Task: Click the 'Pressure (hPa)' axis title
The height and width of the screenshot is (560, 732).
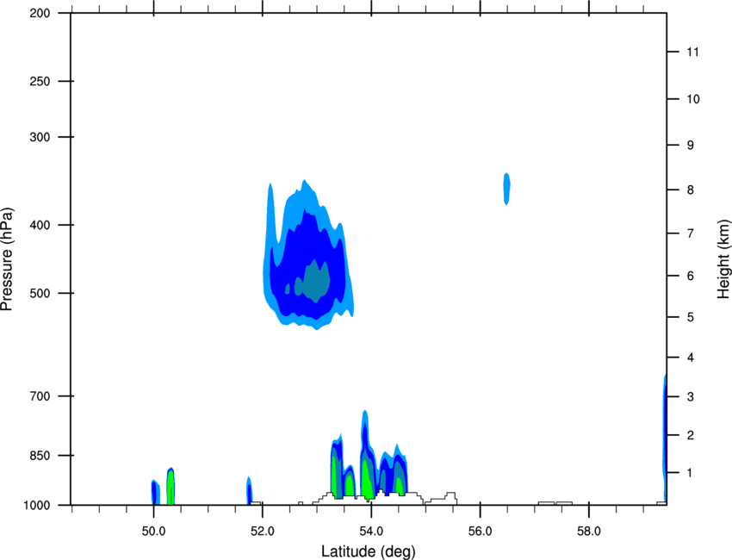Action: tap(7, 259)
